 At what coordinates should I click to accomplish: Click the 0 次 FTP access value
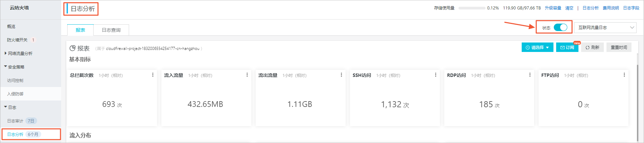(x=584, y=105)
